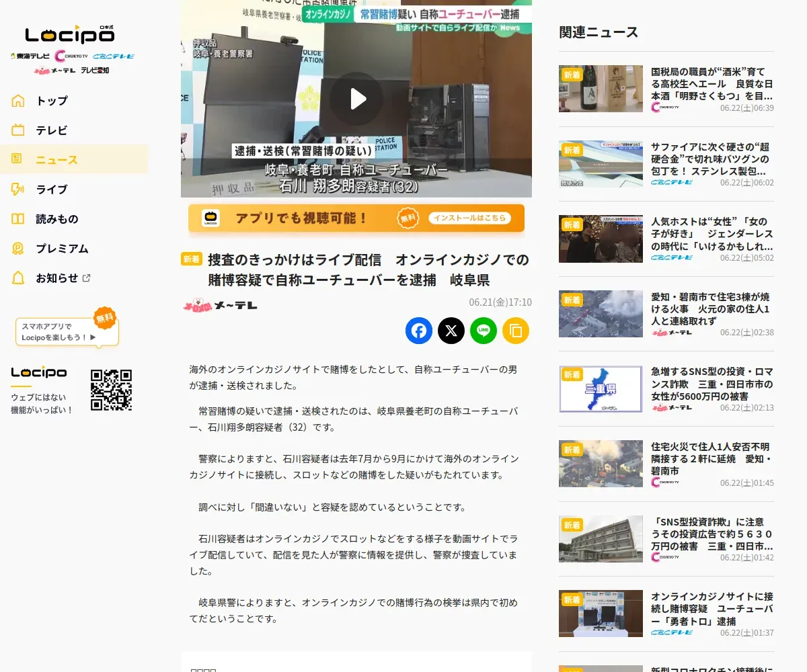The height and width of the screenshot is (672, 807).
Task: Click the Locipo logo above ウェブにはない text
Action: click(x=39, y=372)
